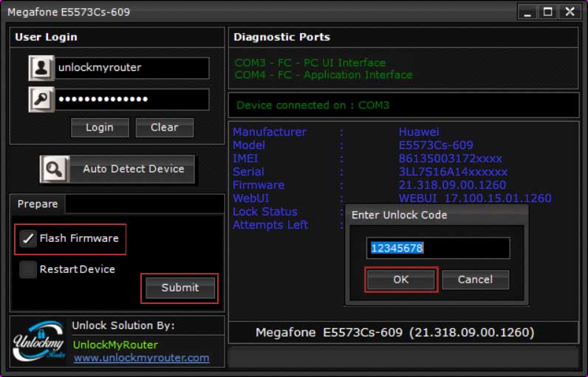Maximize the Megafone window

(x=547, y=13)
